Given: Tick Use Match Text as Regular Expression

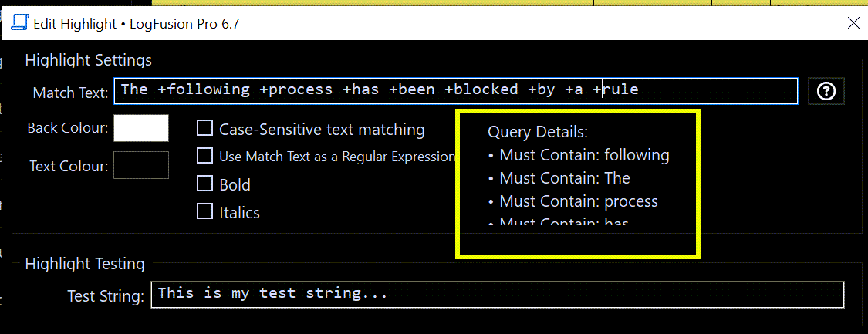Looking at the screenshot, I should coord(205,157).
